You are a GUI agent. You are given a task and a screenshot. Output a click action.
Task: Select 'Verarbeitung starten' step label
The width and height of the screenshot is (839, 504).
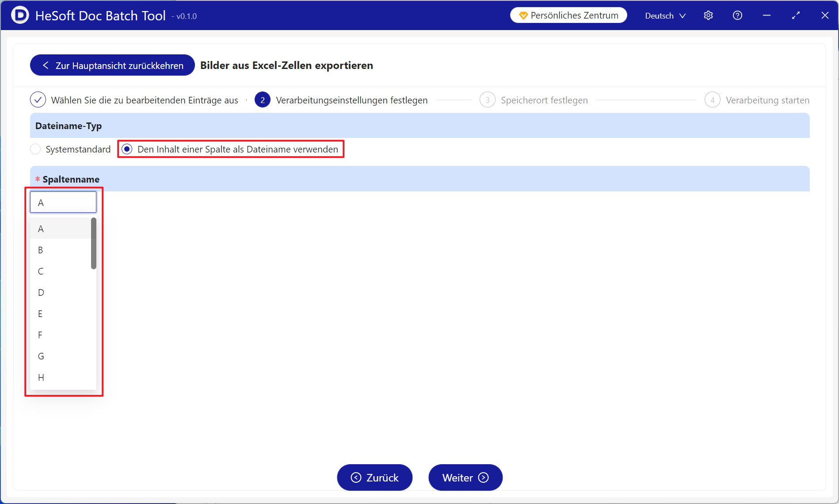[x=767, y=100]
